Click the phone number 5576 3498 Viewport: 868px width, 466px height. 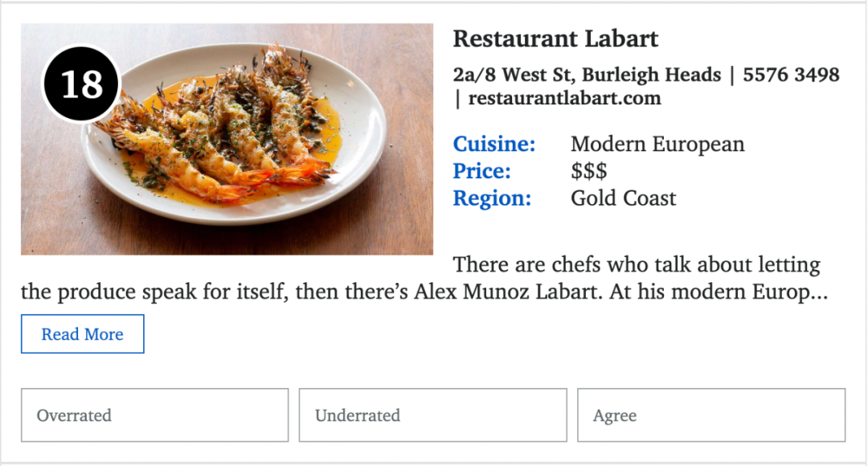[x=791, y=75]
